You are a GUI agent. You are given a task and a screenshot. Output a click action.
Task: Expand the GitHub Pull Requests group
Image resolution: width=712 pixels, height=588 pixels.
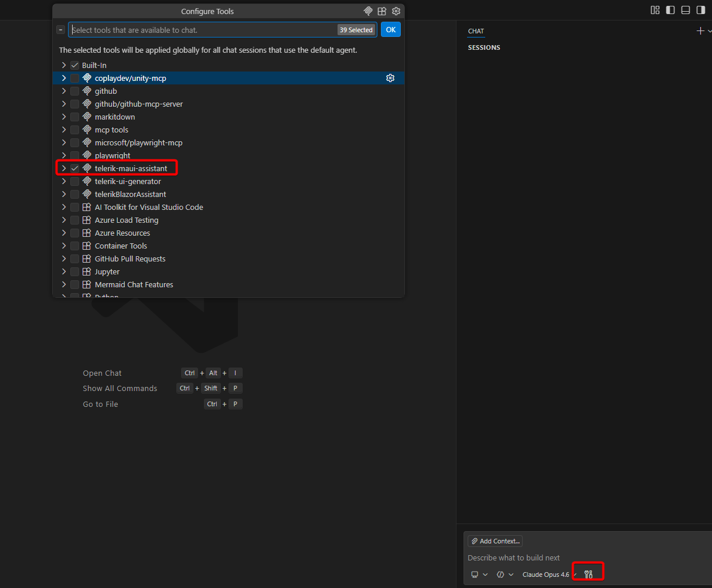pos(64,259)
